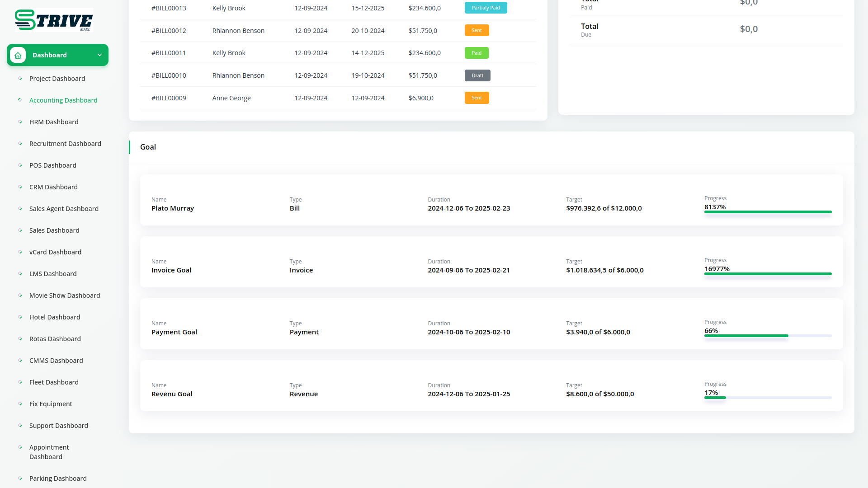Screen dimensions: 868x488
Task: Click the Draft status badge
Action: pos(477,75)
